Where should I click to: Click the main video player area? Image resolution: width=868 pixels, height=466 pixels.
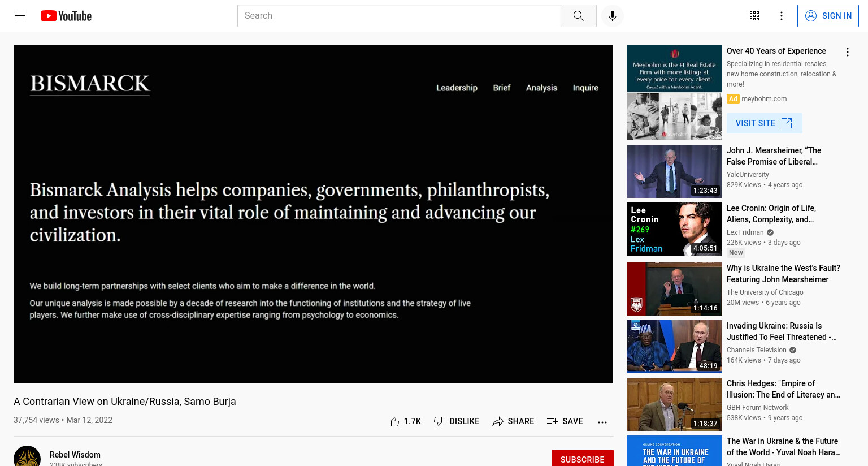[313, 214]
